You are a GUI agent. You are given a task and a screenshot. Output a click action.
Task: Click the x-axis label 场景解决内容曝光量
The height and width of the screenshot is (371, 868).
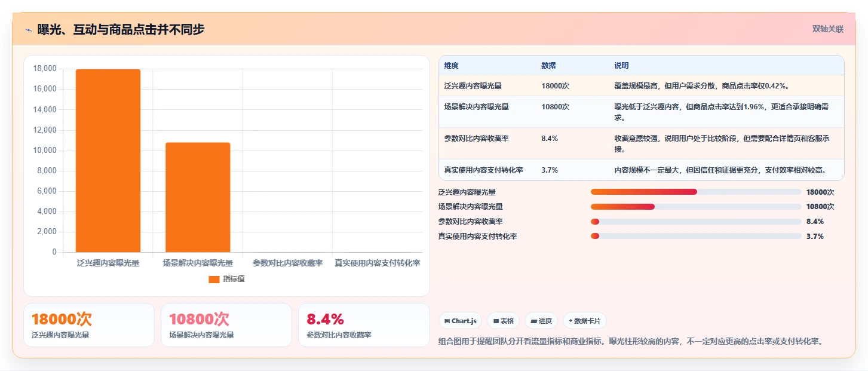198,263
